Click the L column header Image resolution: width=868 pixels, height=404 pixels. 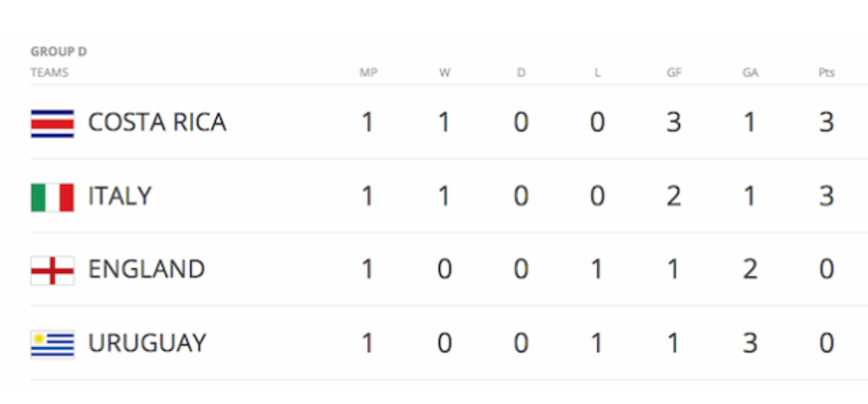click(597, 73)
